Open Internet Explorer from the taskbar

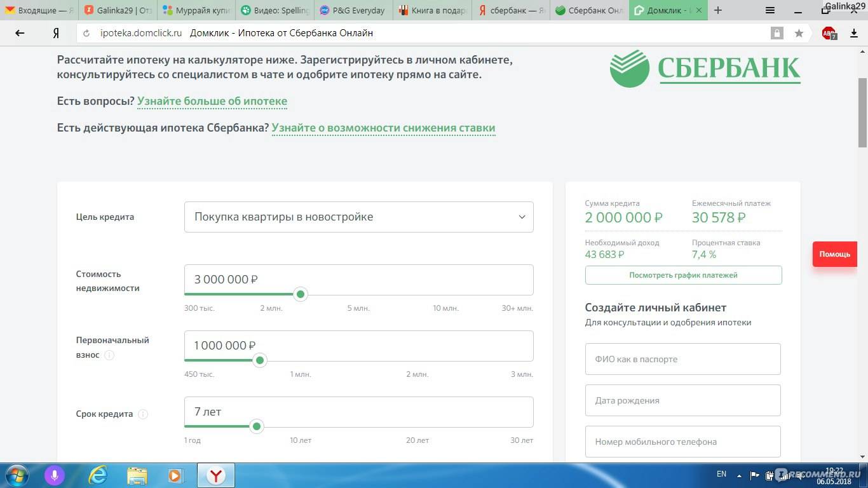click(x=98, y=475)
